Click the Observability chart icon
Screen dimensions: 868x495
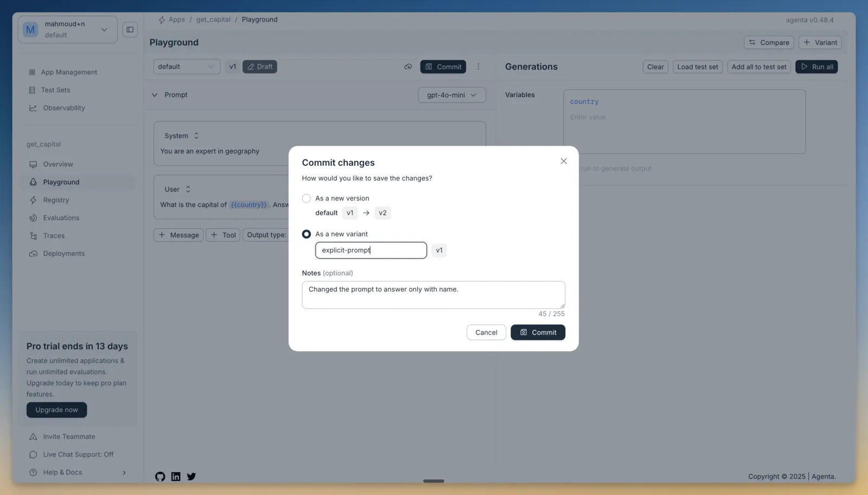tap(33, 108)
